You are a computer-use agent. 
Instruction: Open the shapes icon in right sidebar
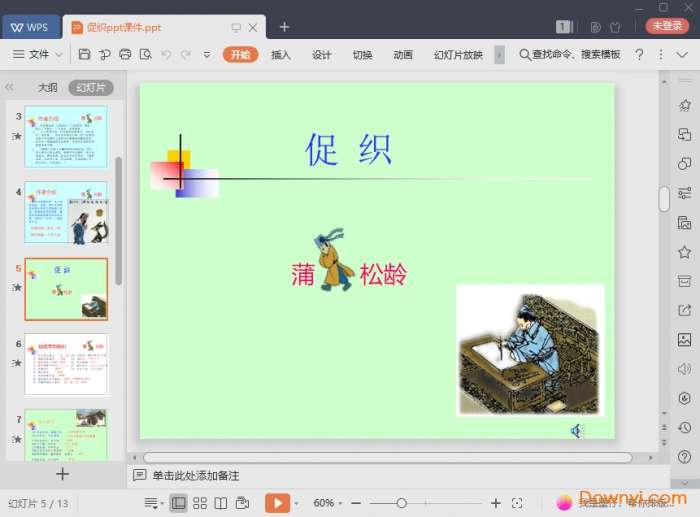684,163
